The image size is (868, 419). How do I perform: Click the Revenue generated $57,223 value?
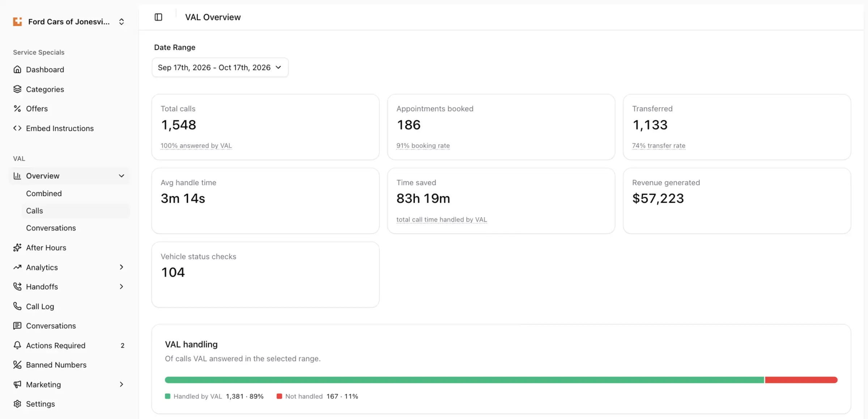pos(658,198)
